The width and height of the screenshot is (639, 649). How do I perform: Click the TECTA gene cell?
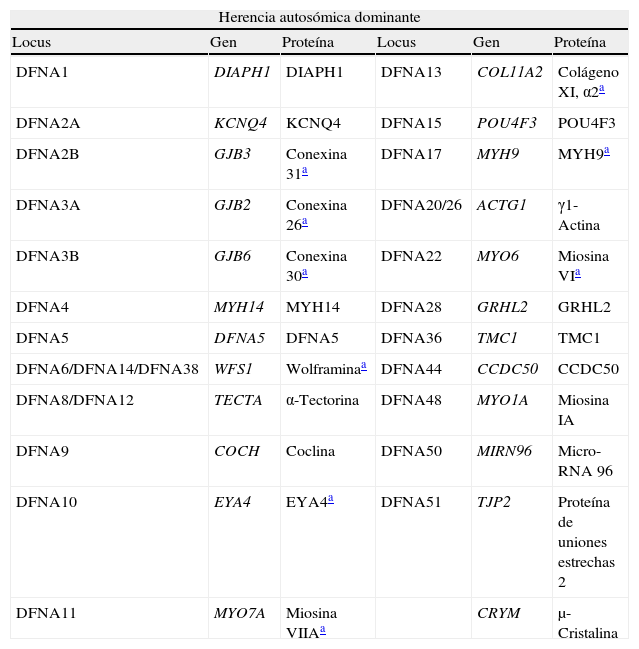pos(238,401)
